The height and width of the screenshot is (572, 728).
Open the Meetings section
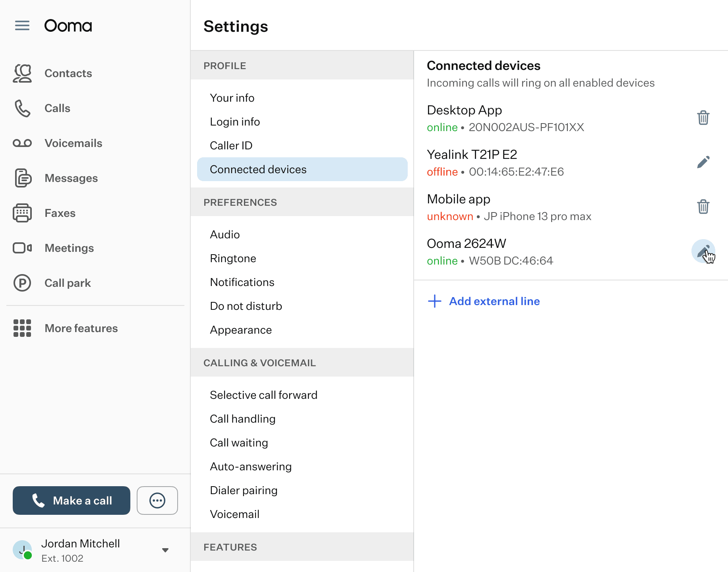[x=69, y=248]
